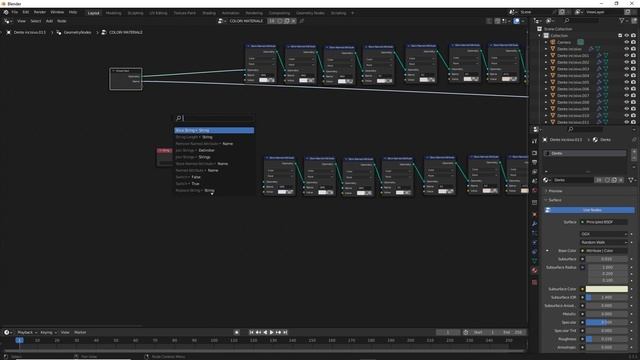Toggle fake user shield for COLORI MATERIALE
Viewport: 640px width, 360px height.
pos(280,21)
